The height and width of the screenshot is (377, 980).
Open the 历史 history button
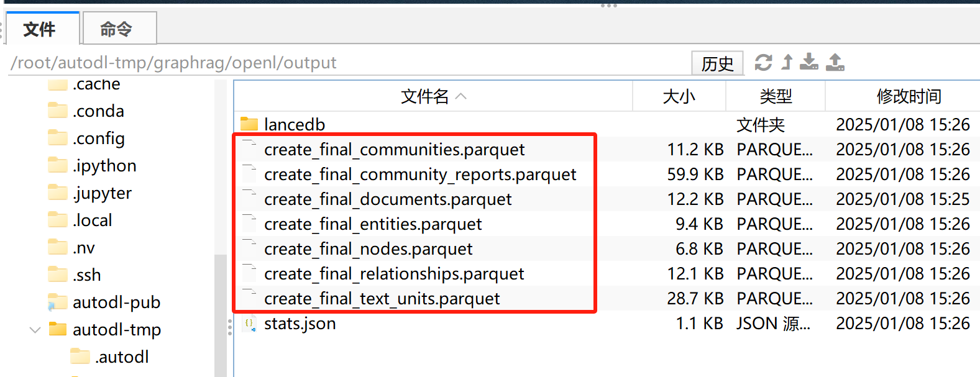(x=717, y=63)
